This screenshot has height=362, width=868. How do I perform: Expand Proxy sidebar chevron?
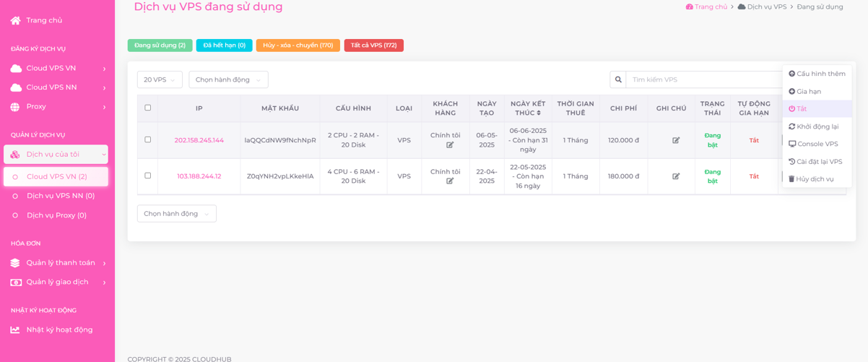pos(104,107)
